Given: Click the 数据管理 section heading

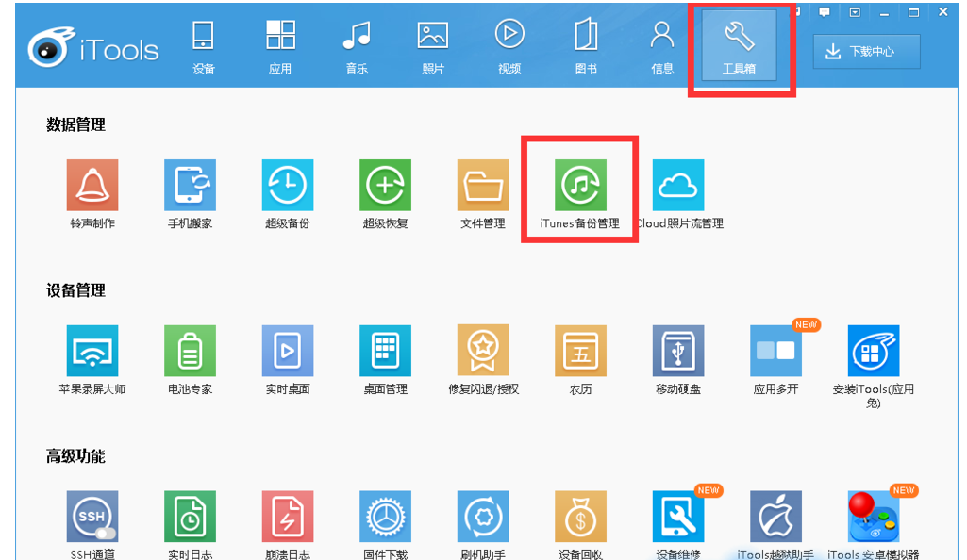Looking at the screenshot, I should pyautogui.click(x=75, y=125).
